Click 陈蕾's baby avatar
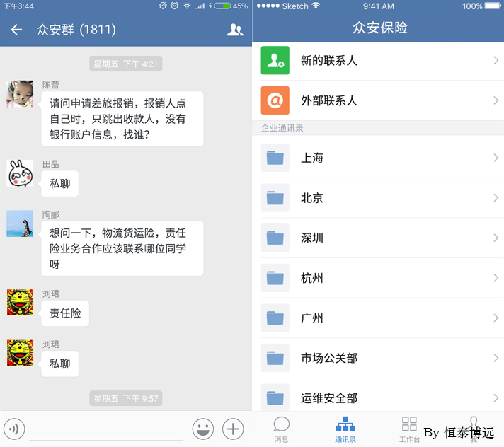 pyautogui.click(x=20, y=93)
